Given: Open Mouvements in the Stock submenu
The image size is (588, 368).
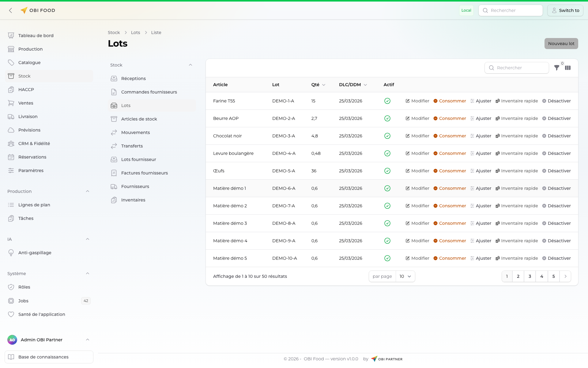Looking at the screenshot, I should (x=135, y=132).
